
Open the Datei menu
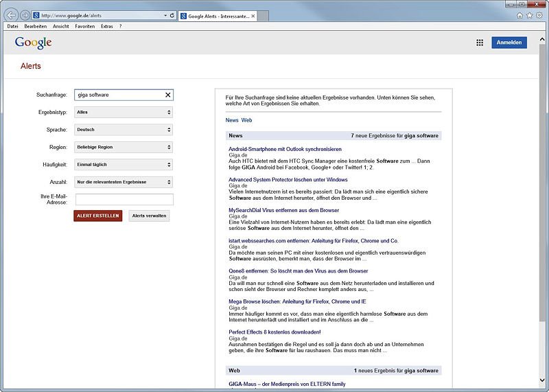pyautogui.click(x=12, y=26)
